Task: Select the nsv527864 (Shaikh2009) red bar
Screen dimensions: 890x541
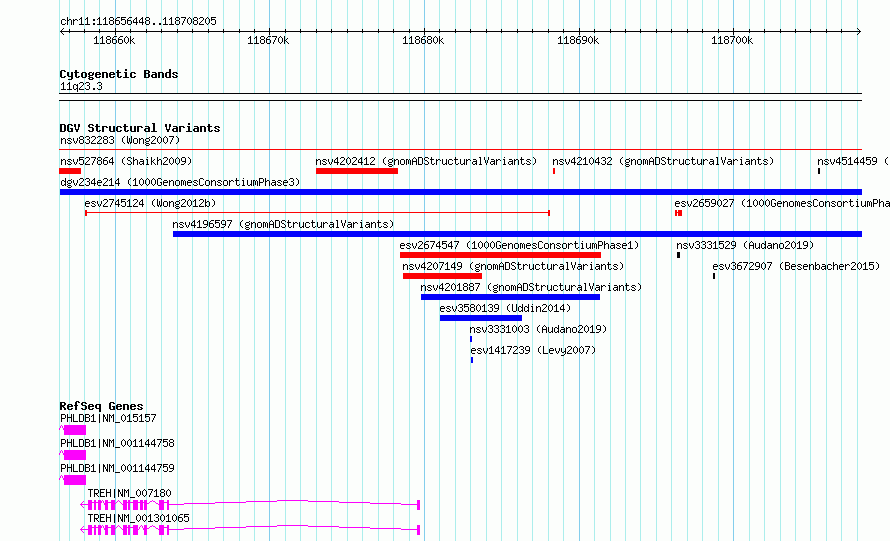Action: (70, 171)
